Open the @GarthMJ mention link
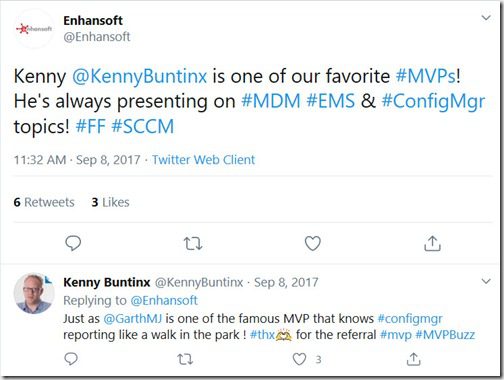 tap(133, 319)
